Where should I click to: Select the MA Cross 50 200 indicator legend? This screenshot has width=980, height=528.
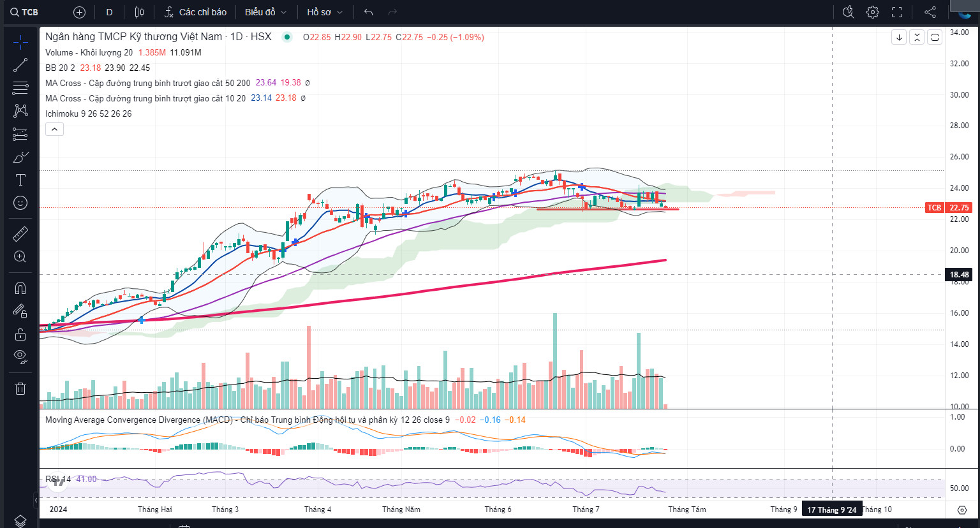coord(147,83)
